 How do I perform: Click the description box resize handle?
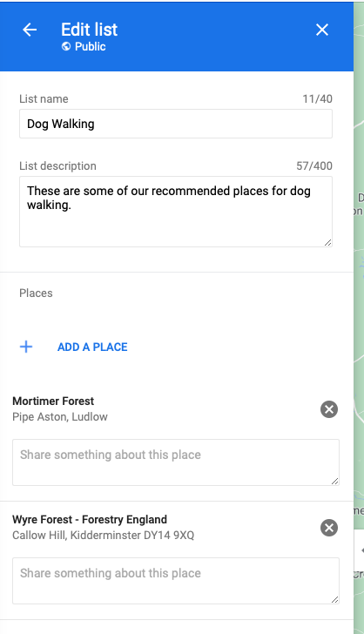328,242
